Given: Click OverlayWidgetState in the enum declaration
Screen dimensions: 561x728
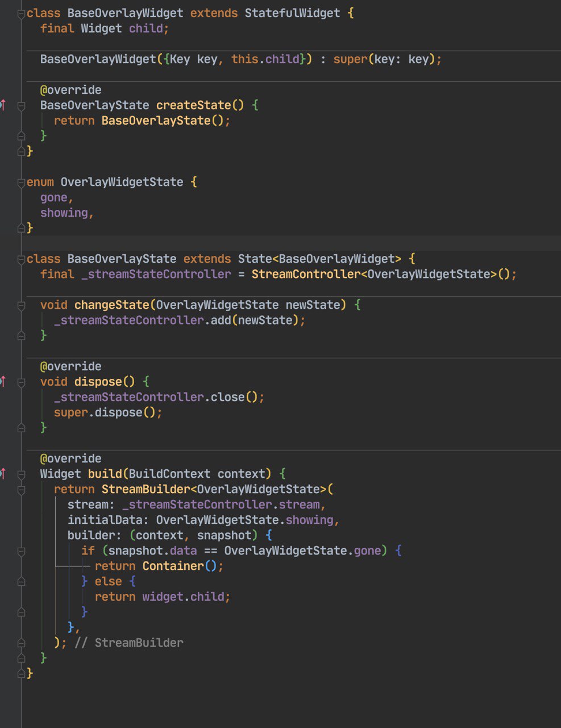Looking at the screenshot, I should [122, 182].
